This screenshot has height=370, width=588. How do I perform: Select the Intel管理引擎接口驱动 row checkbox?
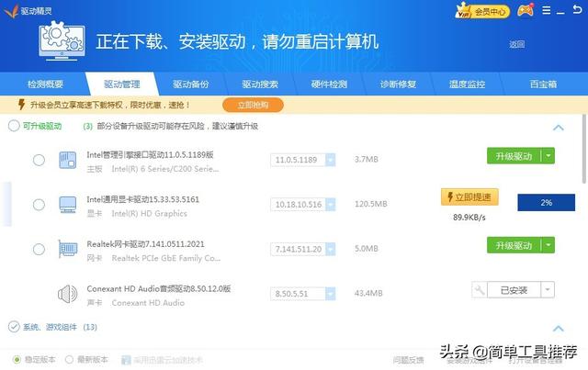pyautogui.click(x=39, y=160)
